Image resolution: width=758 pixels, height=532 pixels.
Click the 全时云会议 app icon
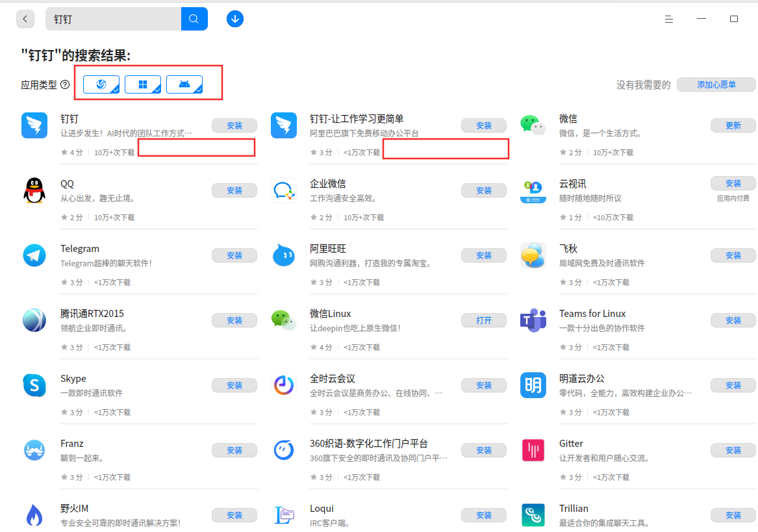(284, 385)
